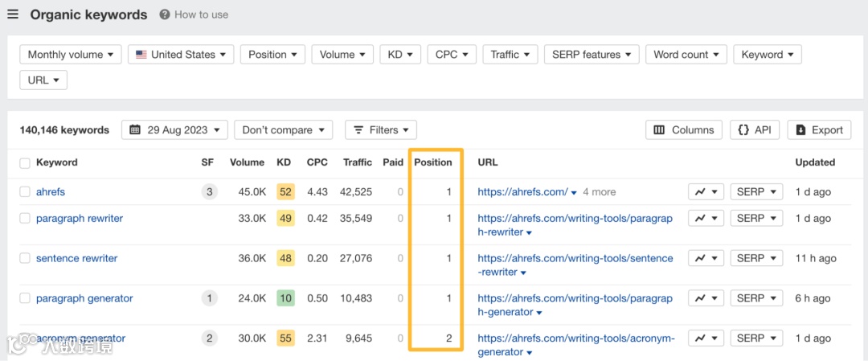This screenshot has height=361, width=868.
Task: Open the hamburger menu icon
Action: 13,14
